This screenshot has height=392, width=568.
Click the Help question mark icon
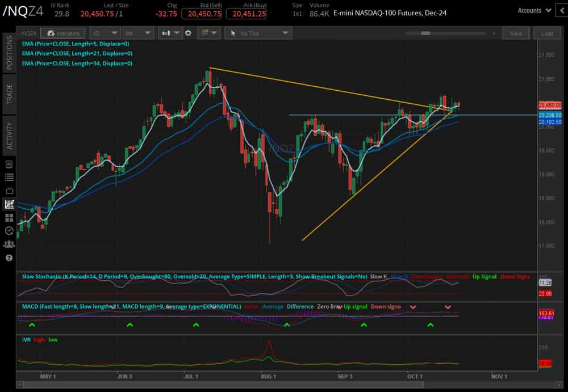click(8, 257)
